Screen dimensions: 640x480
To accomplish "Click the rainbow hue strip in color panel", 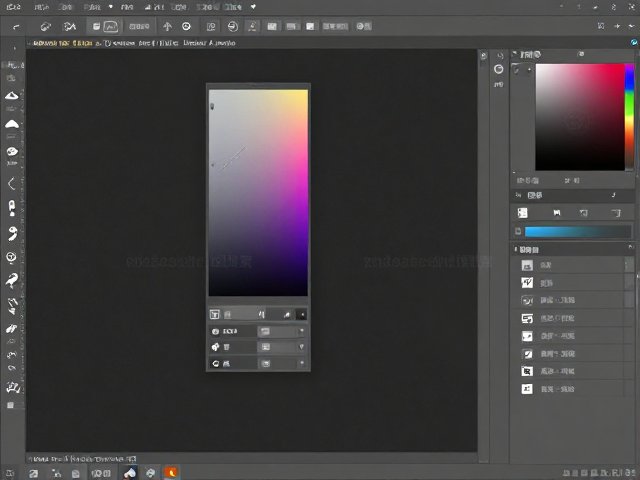I will [630, 116].
